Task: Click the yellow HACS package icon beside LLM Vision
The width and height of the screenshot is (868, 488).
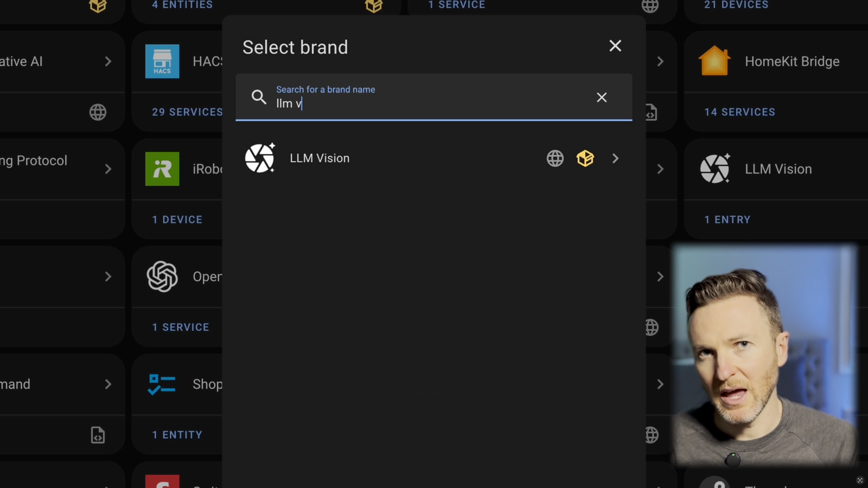Action: coord(585,158)
